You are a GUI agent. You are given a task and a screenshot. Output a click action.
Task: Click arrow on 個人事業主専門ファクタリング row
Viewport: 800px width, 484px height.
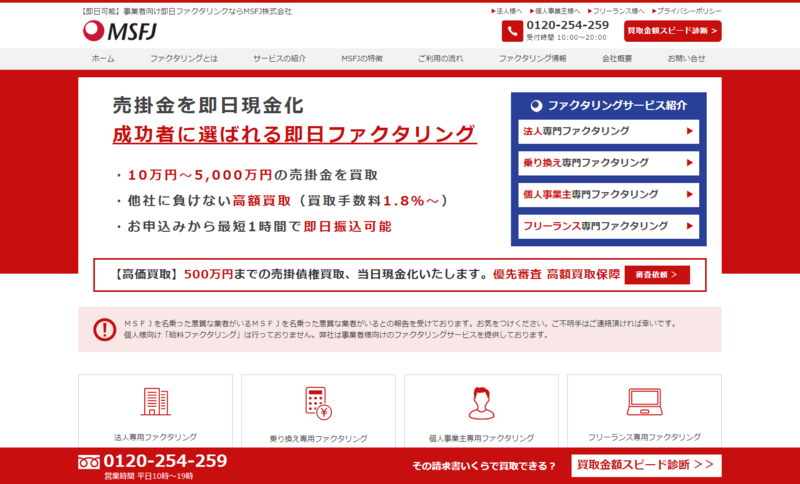[689, 194]
